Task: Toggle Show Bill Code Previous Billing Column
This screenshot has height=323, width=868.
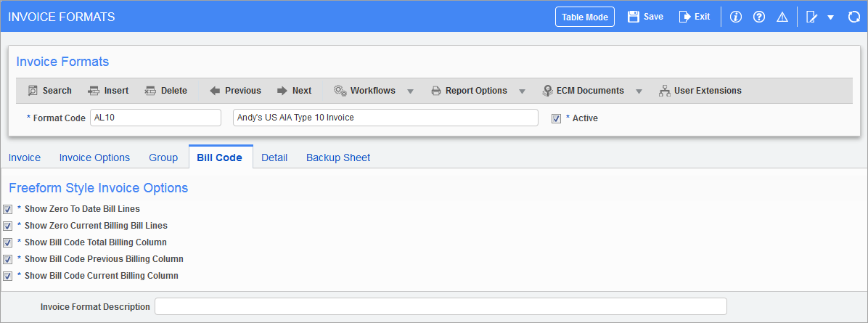Action: click(7, 259)
